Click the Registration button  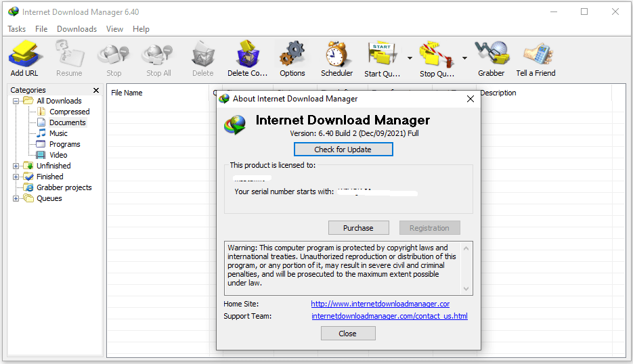429,228
